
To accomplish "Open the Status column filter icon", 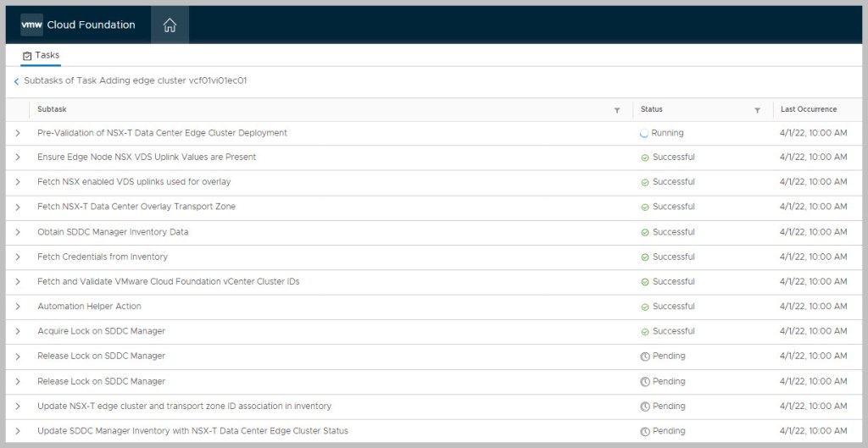I will (757, 110).
